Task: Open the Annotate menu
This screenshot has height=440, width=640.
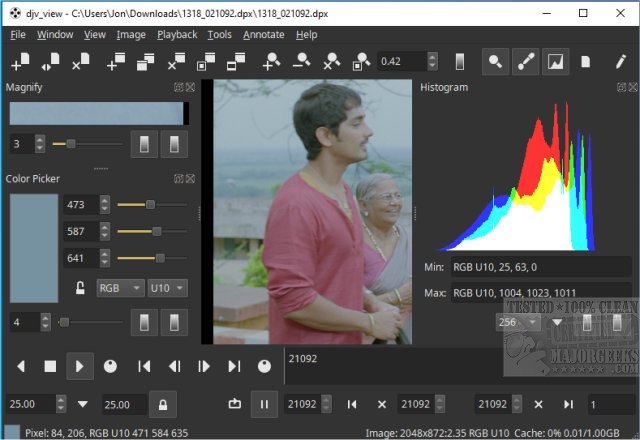Action: coord(263,34)
